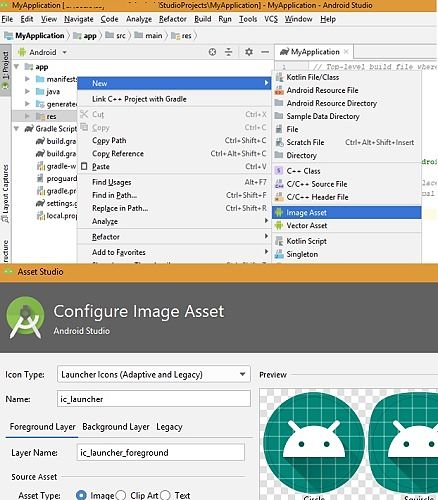Expand the manifests folder

[x=28, y=79]
